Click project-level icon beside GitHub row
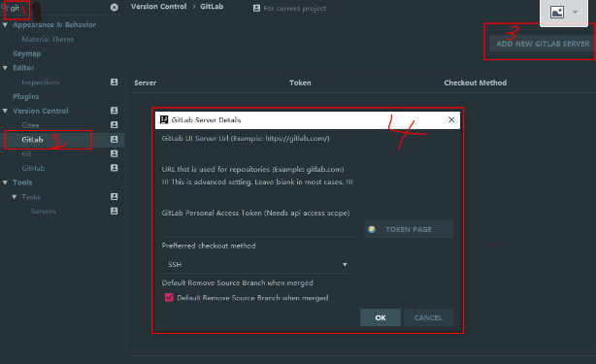The width and height of the screenshot is (596, 364). pos(114,168)
